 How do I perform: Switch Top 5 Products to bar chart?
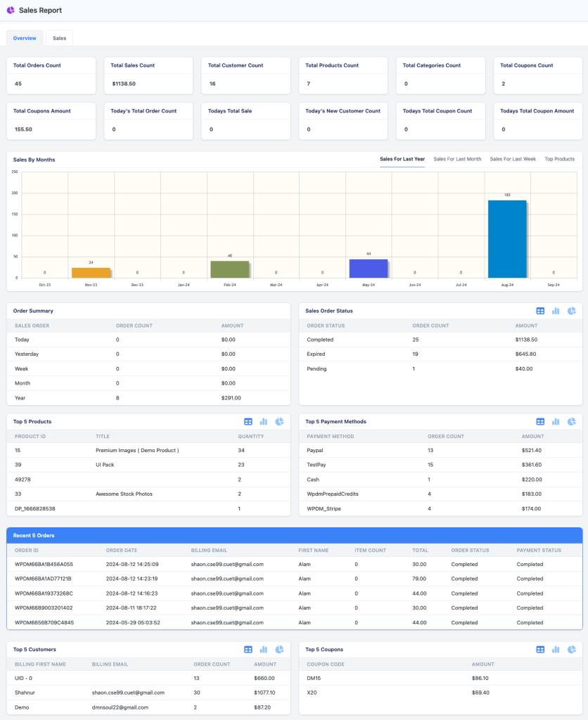[264, 422]
